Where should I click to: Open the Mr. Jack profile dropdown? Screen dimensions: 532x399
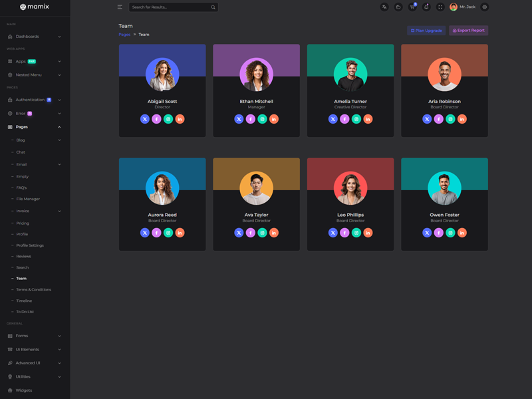pos(463,7)
